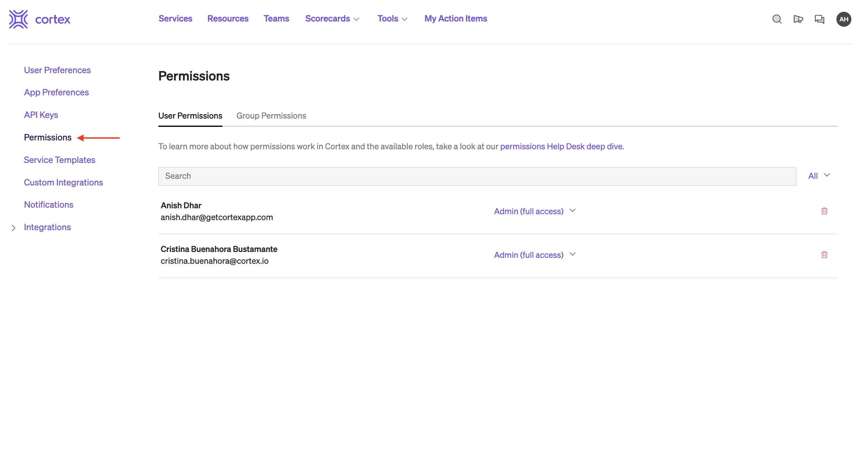This screenshot has height=450, width=868.
Task: Change Cristina Buenahora's Admin role dropdown
Action: (535, 255)
